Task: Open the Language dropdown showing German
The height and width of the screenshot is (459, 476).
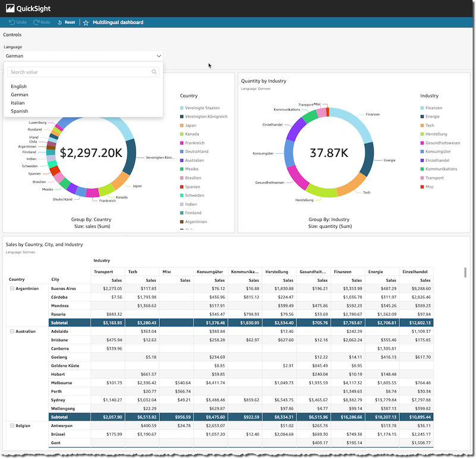Action: tap(83, 55)
